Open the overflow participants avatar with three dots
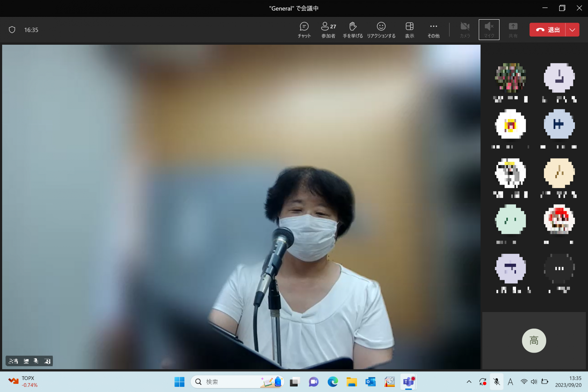The width and height of the screenshot is (588, 392). (559, 269)
